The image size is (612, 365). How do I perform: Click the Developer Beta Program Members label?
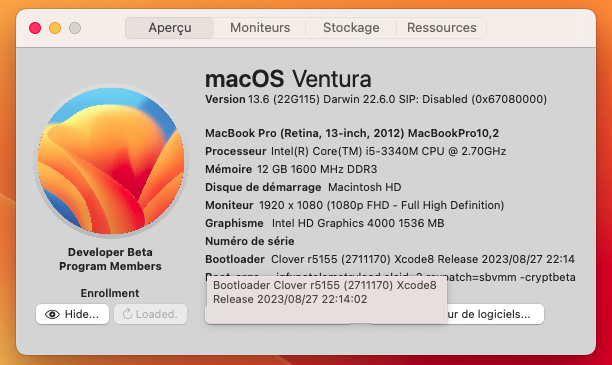(110, 259)
